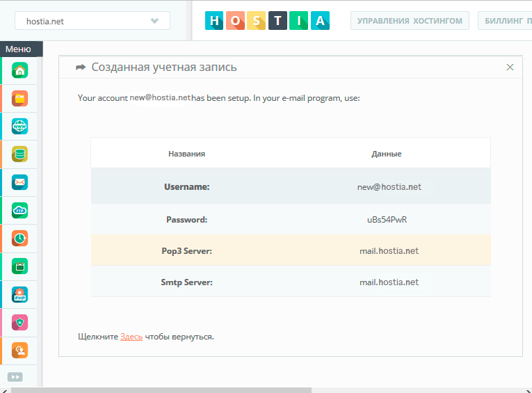Image resolution: width=532 pixels, height=393 pixels.
Task: Close the Созданная учетная запись panel
Action: pyautogui.click(x=510, y=67)
